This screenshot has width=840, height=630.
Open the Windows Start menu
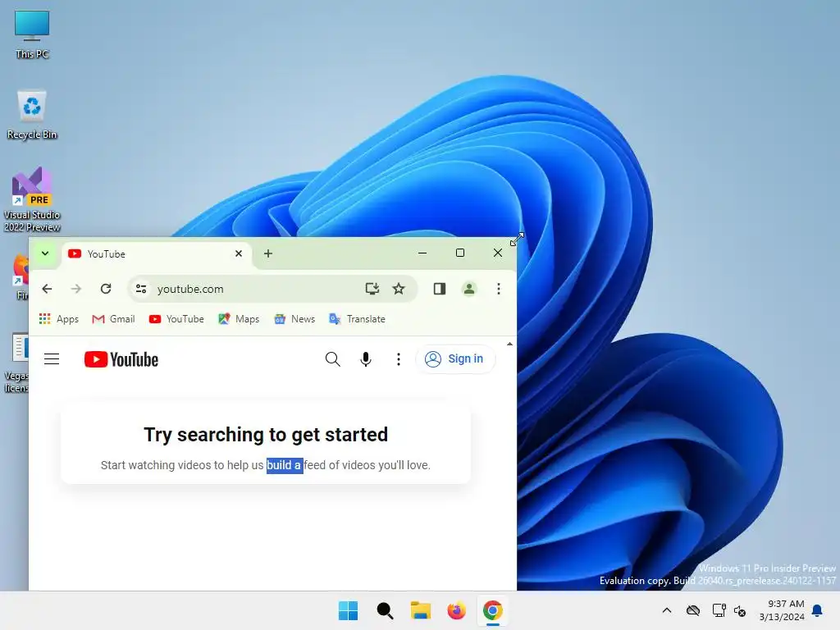click(x=348, y=610)
